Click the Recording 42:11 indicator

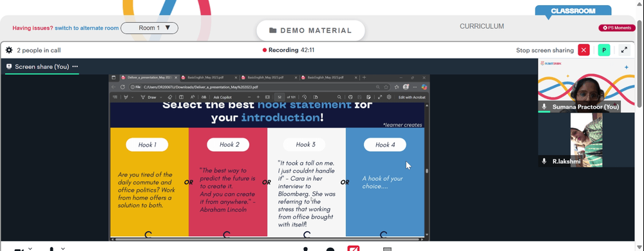(x=289, y=50)
